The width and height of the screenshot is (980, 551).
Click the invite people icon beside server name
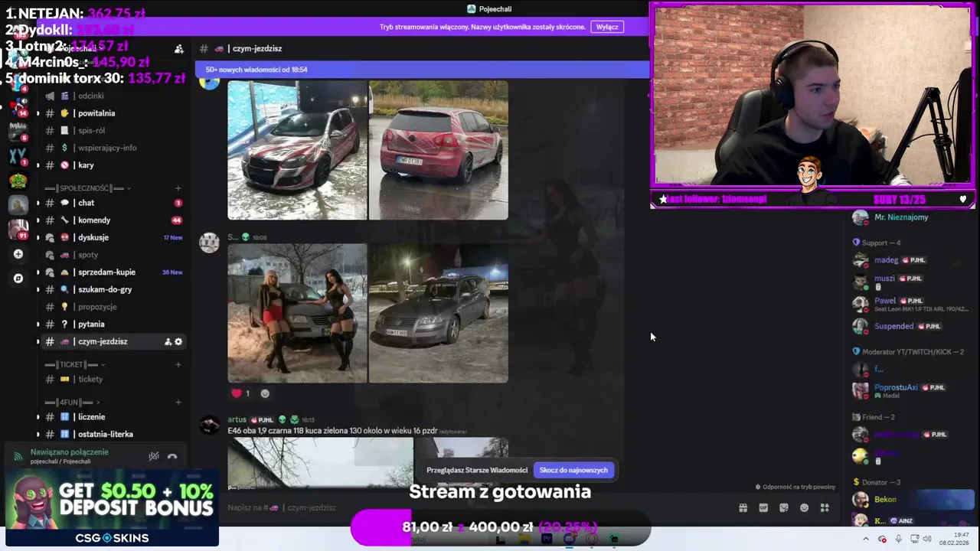[178, 48]
